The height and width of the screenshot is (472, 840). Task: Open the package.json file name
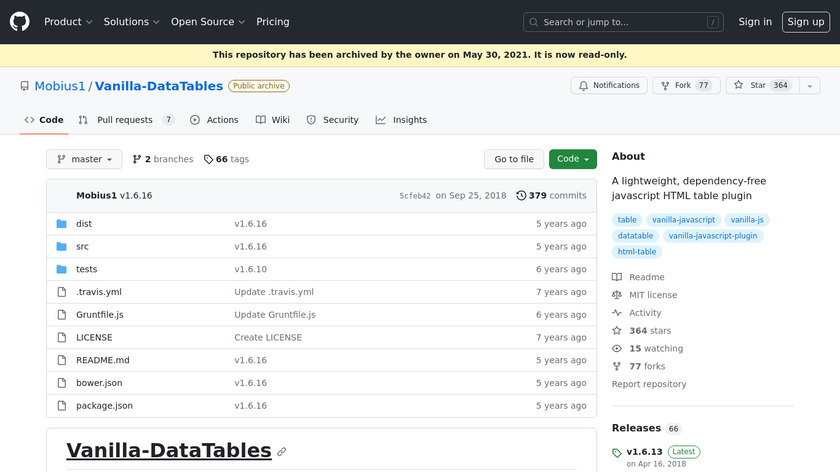point(104,406)
